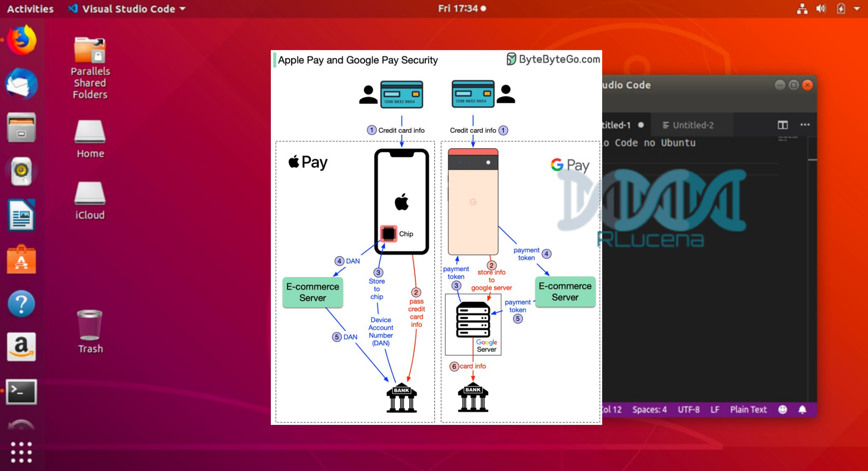Click the VS Code editor minimap
The height and width of the screenshot is (471, 868).
click(x=788, y=138)
